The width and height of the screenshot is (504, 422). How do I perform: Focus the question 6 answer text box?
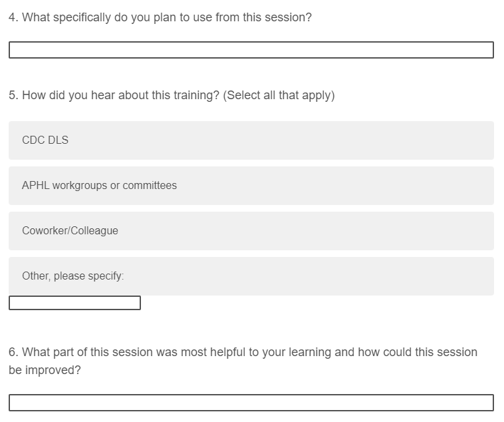pos(251,403)
